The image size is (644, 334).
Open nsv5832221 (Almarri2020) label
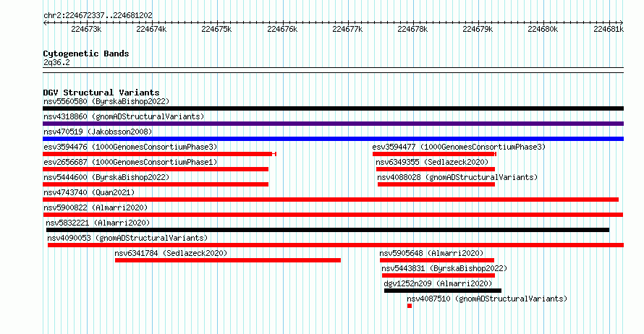(x=98, y=223)
